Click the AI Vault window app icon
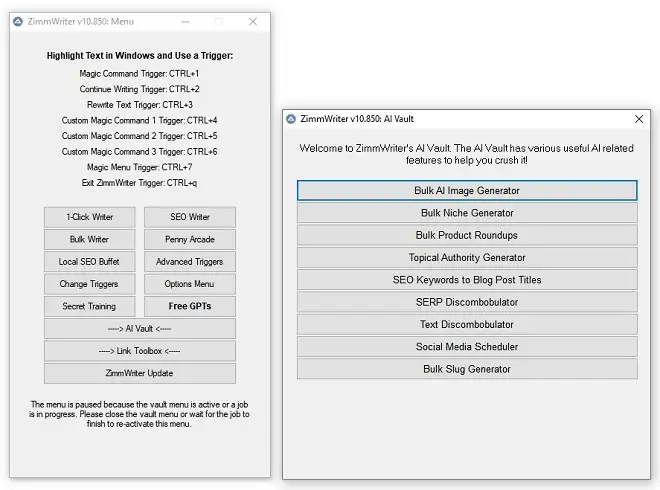 click(291, 119)
